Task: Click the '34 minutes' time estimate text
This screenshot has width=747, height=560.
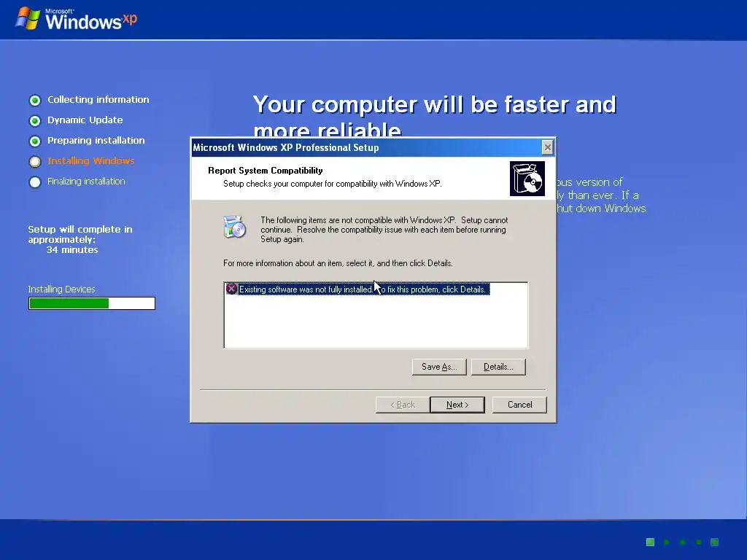Action: (72, 249)
